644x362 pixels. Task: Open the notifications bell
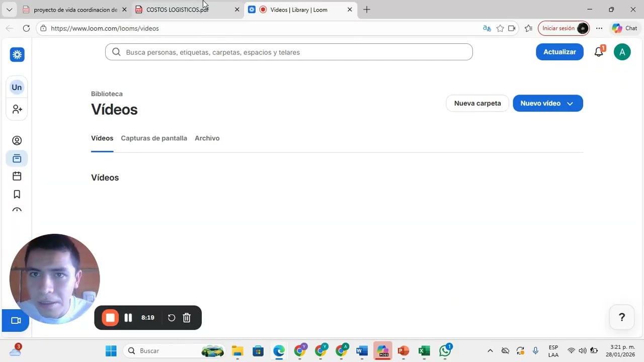coord(599,52)
